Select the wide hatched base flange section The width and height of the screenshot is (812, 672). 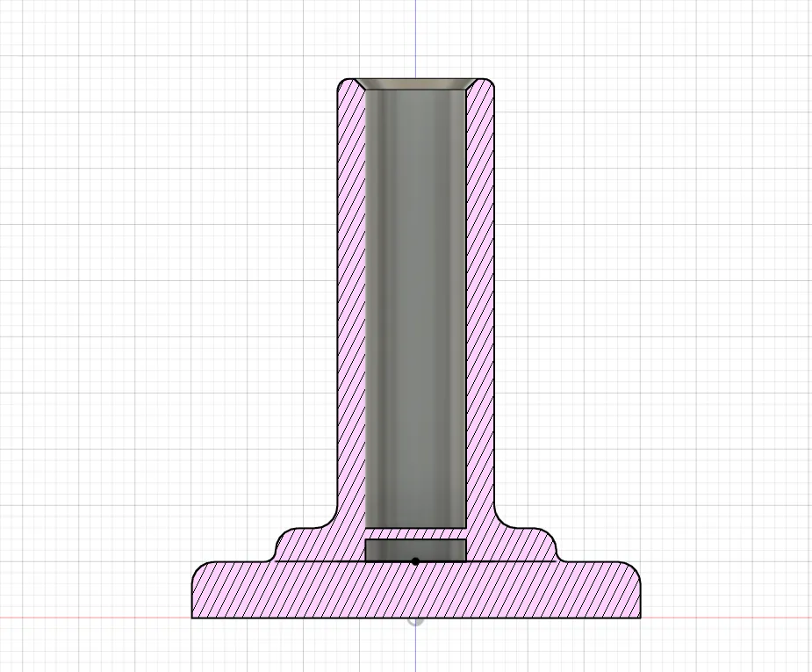click(x=416, y=589)
